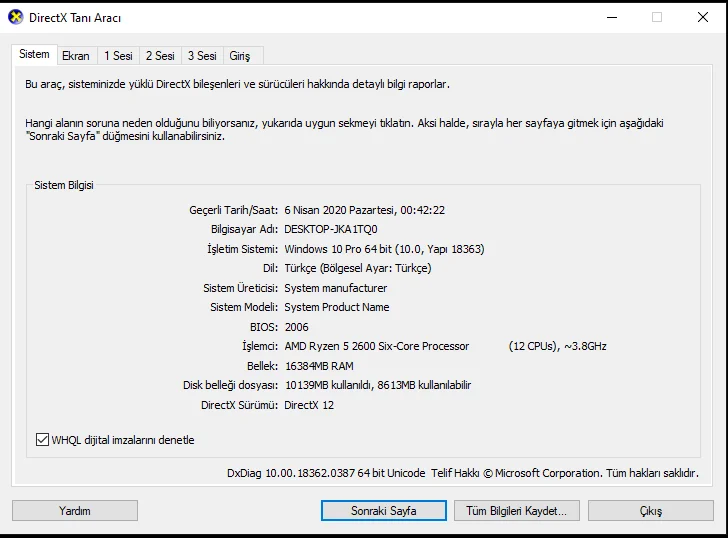Click the BIOS label
The width and height of the screenshot is (728, 538).
tap(264, 327)
